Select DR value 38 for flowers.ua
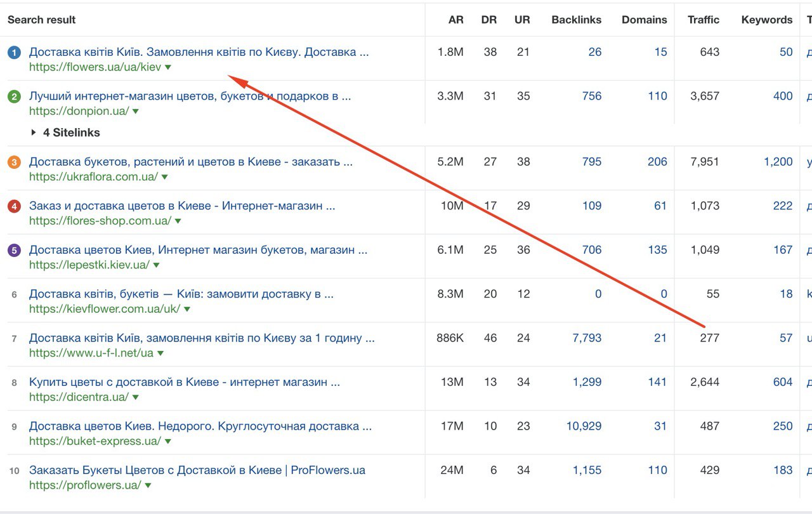 490,52
